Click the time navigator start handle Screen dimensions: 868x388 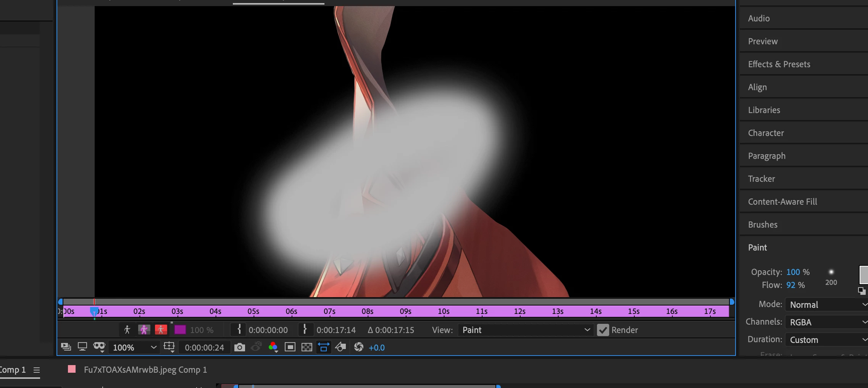(60, 302)
